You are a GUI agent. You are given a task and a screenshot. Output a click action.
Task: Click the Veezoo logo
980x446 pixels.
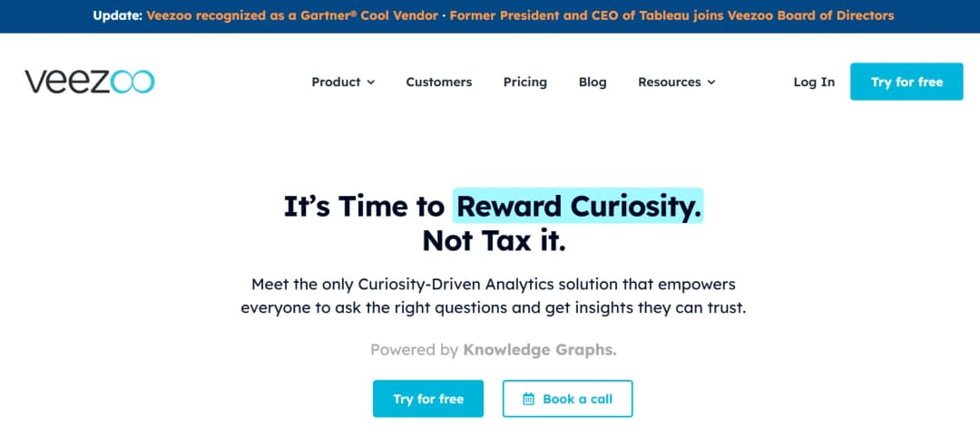[90, 82]
